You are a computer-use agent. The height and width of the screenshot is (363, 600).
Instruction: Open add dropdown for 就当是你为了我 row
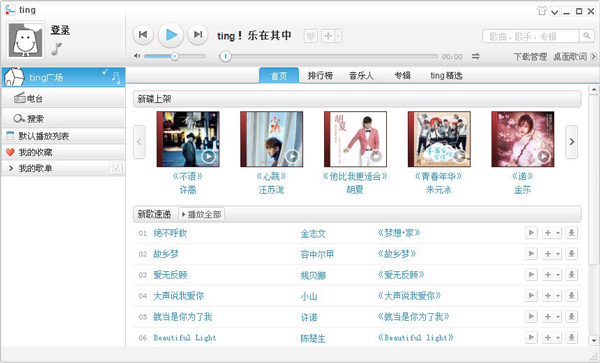point(558,316)
